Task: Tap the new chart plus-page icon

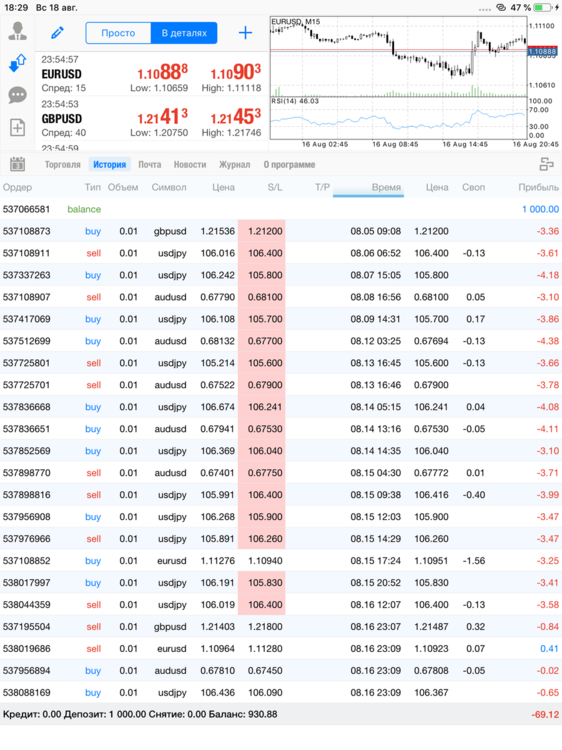Action: [18, 128]
